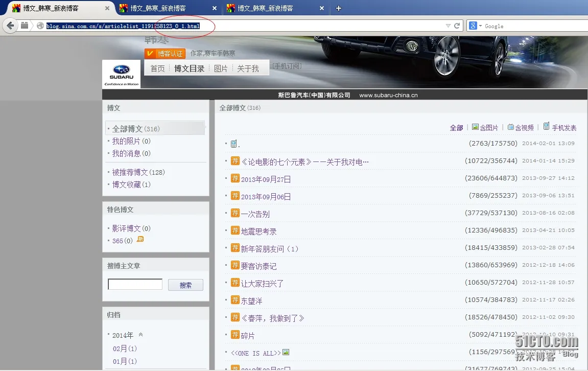588x371 pixels.
Task: Open the URL history dropdown arrow
Action: pyautogui.click(x=448, y=26)
